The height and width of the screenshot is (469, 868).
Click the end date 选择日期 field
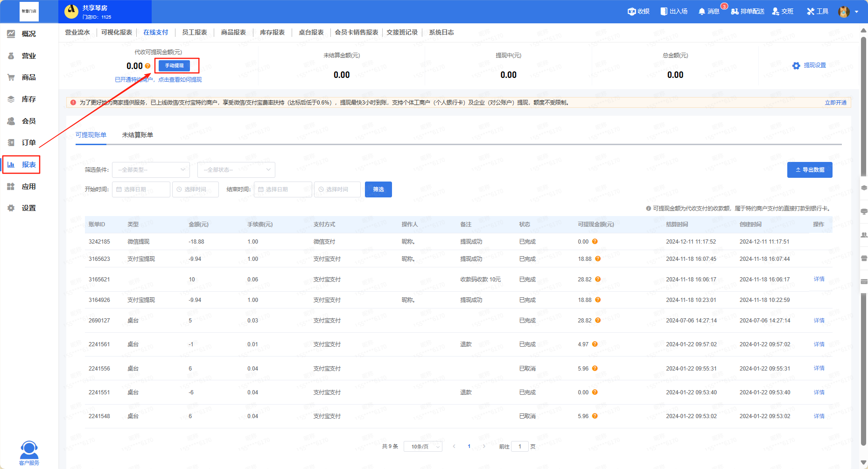coord(283,189)
